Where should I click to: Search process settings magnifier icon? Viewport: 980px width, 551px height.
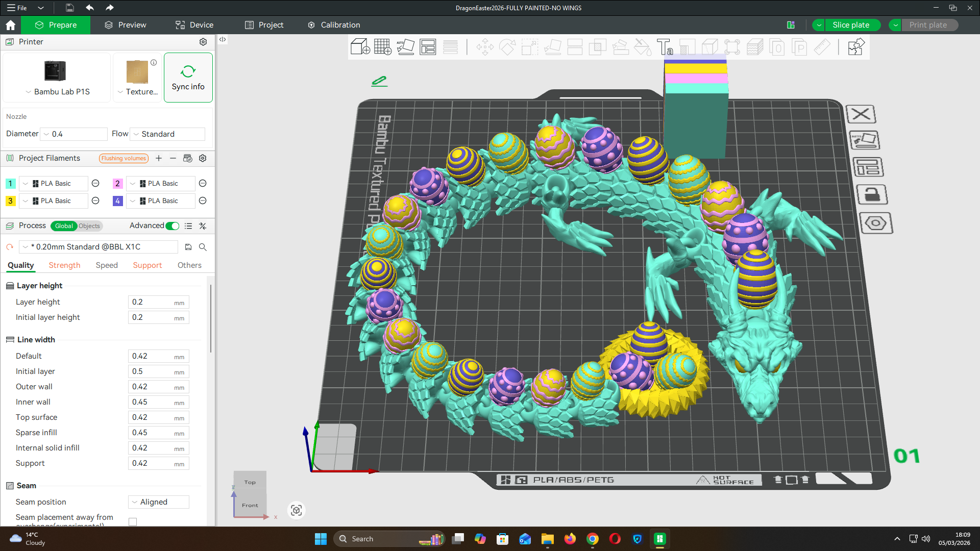[x=203, y=247]
